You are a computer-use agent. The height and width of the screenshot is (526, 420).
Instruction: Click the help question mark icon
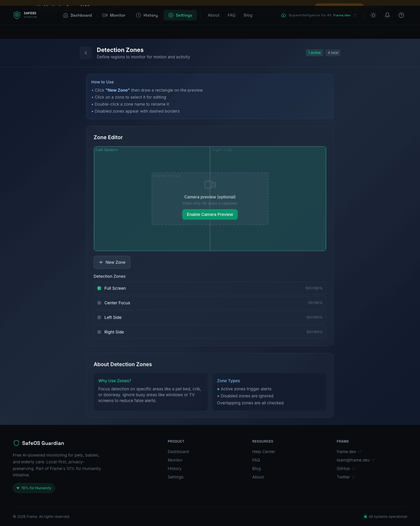[401, 15]
